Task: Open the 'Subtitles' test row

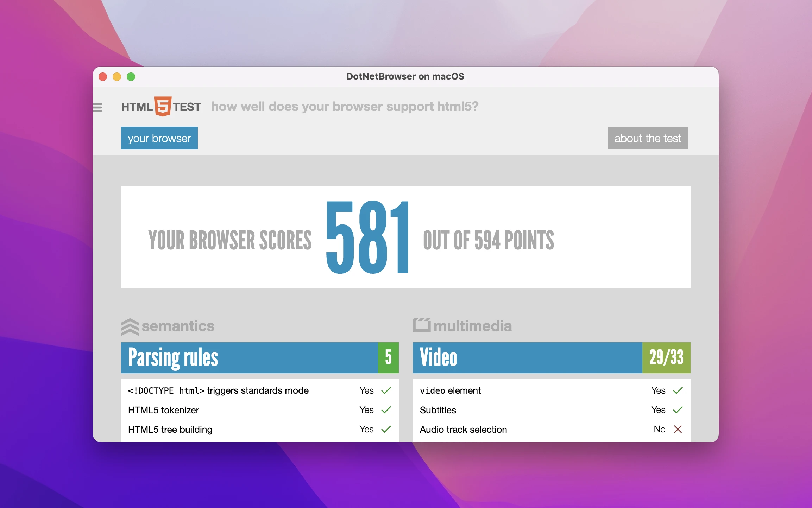Action: [x=552, y=410]
